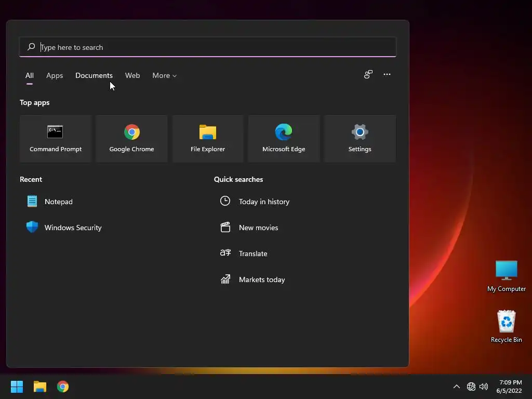Open Markets today quick search

point(252,280)
